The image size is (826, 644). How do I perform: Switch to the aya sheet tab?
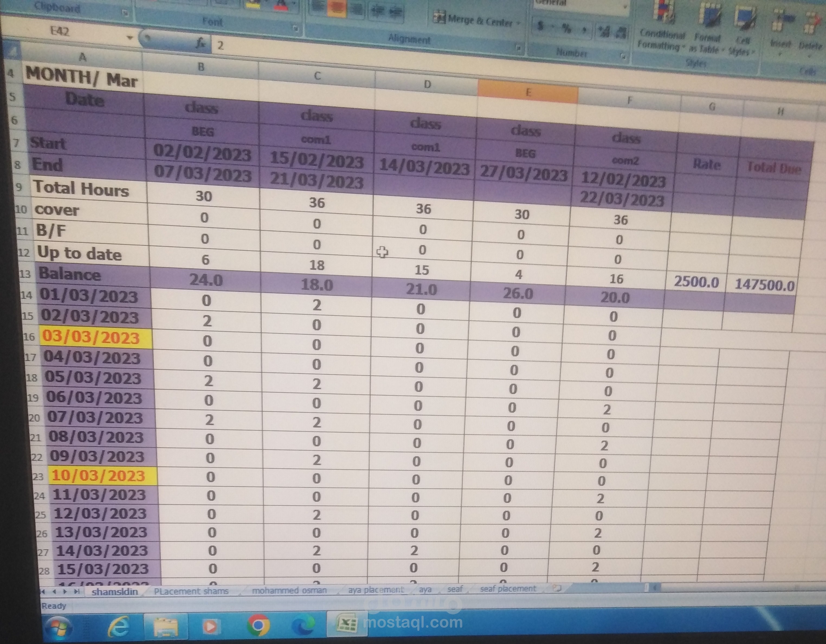tap(425, 589)
